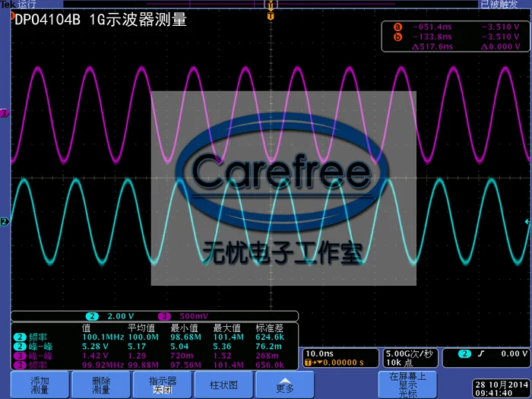The image size is (532, 399).
Task: Click the channel 2 badge on the cyan 峰-峰 row
Action: coord(20,347)
